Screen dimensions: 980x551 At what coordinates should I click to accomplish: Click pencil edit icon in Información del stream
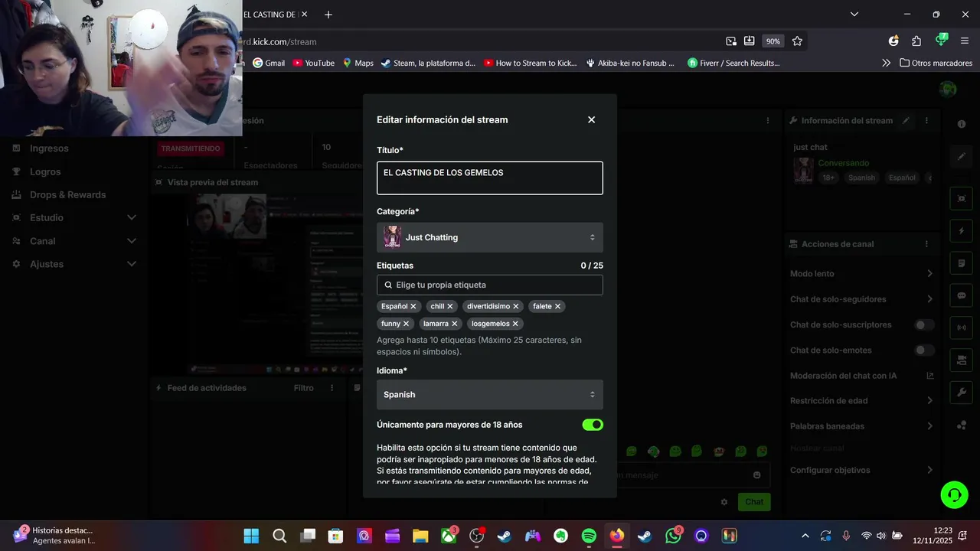point(906,120)
